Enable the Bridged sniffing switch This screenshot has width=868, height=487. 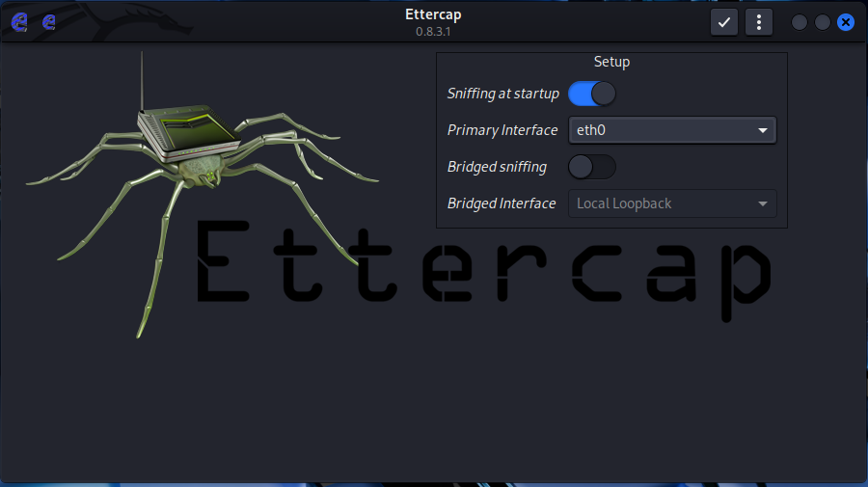(592, 167)
